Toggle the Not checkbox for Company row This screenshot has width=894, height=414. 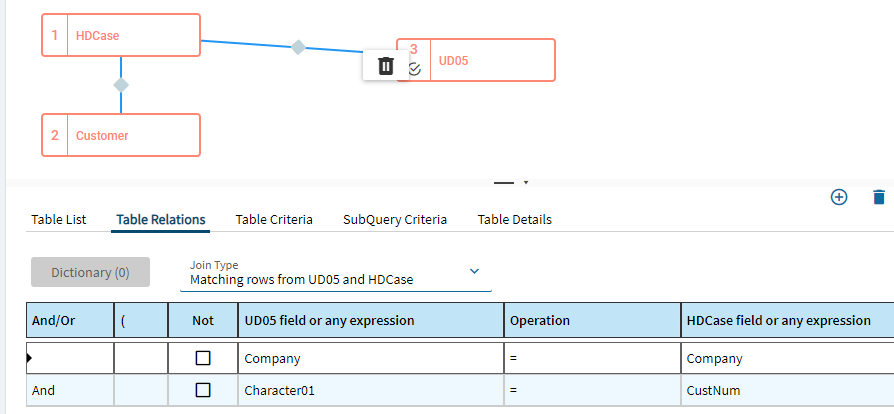(x=203, y=357)
